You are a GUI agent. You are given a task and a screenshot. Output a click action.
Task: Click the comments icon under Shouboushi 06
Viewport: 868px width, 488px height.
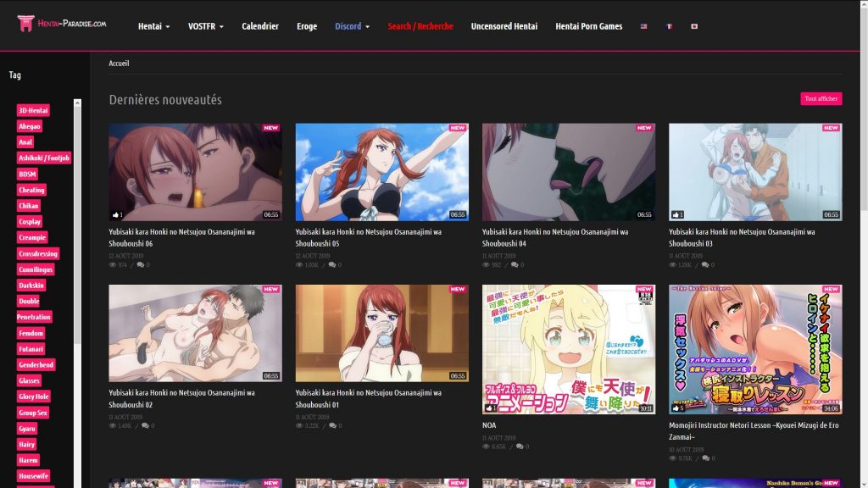point(140,264)
